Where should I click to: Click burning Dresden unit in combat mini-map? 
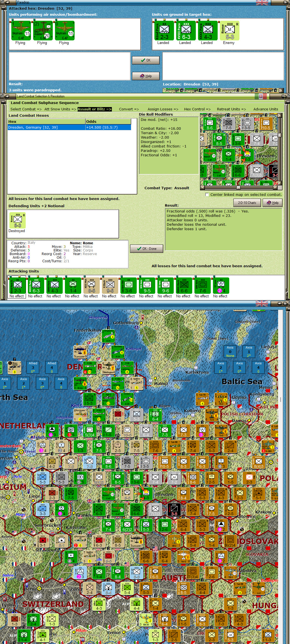click(x=247, y=155)
